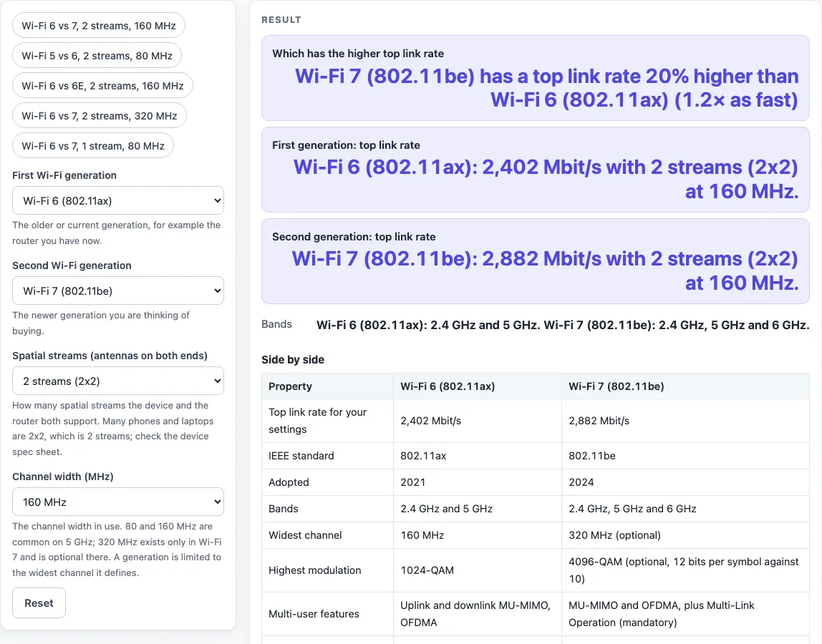Click the 'Side by side' heading

pyautogui.click(x=293, y=360)
